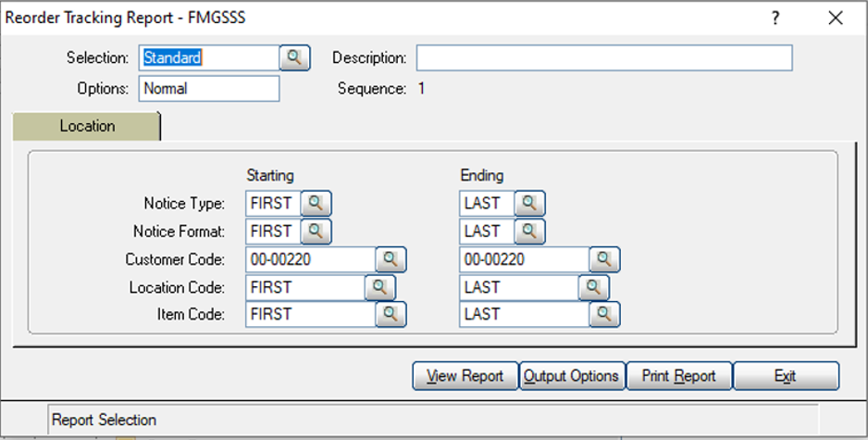Click the Ending column header
This screenshot has width=868, height=440.
[482, 176]
